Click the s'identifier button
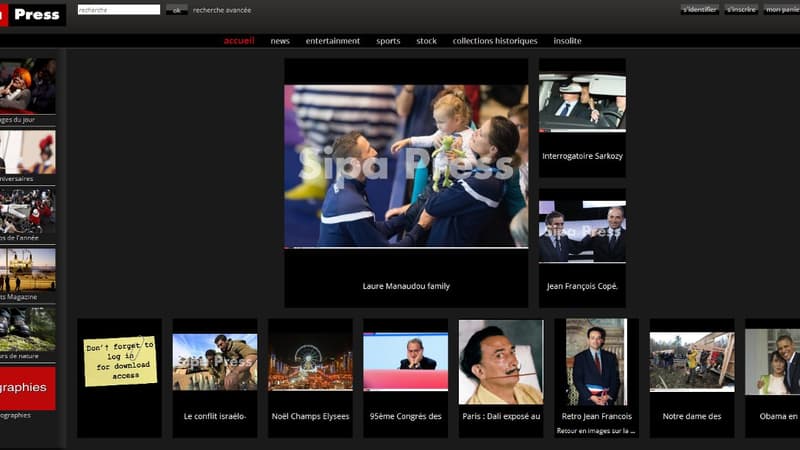The image size is (800, 450). point(699,9)
